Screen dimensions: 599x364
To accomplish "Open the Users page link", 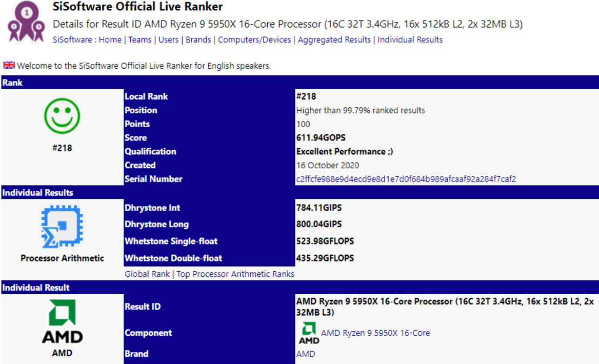I will [x=168, y=39].
